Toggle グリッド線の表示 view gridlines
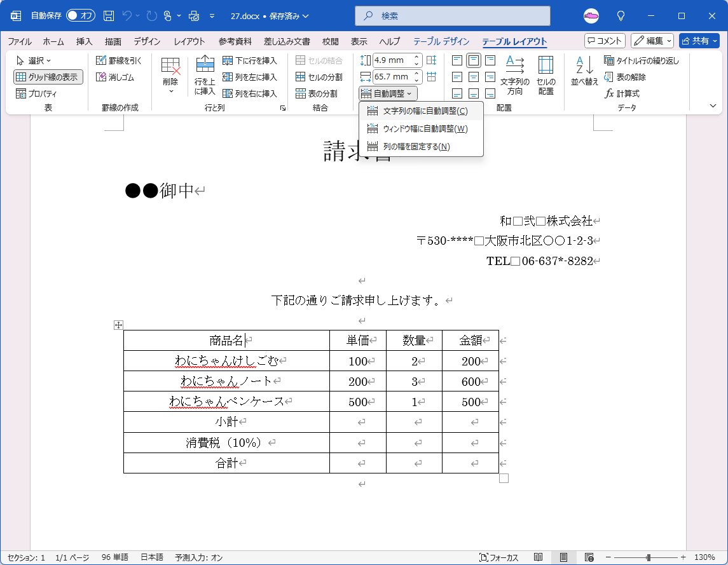This screenshot has height=565, width=728. click(x=48, y=77)
